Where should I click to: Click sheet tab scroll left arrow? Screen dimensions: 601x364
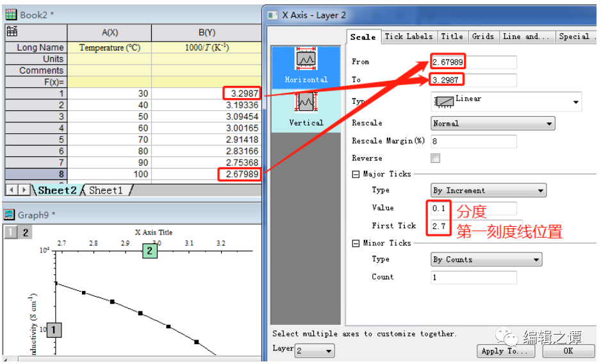[12, 190]
